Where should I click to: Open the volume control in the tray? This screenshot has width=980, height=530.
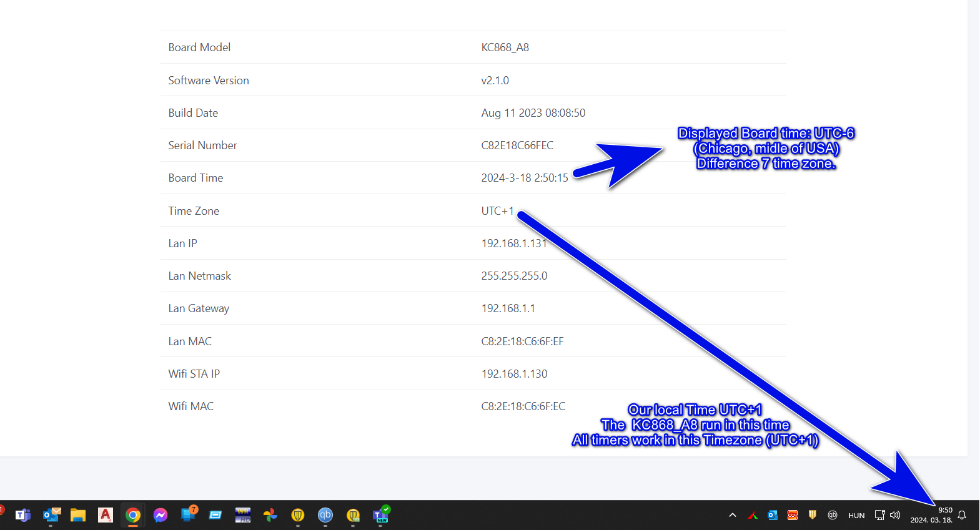click(x=895, y=516)
